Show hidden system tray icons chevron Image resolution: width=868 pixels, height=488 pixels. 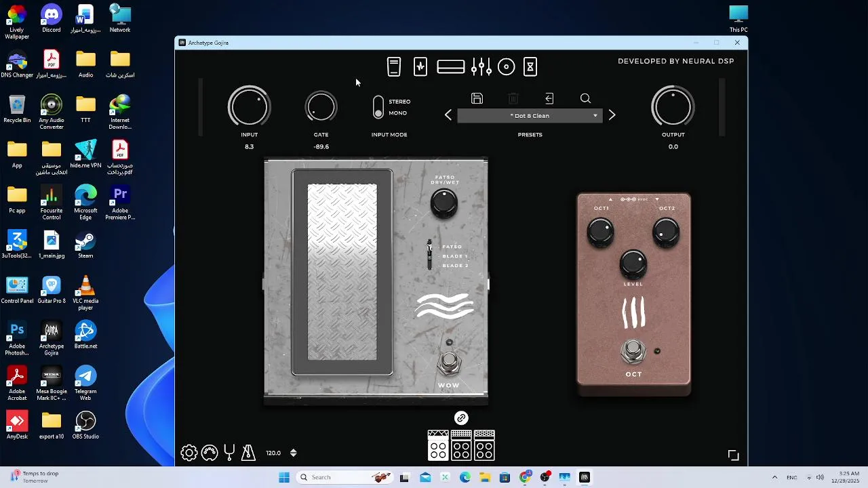tap(774, 477)
